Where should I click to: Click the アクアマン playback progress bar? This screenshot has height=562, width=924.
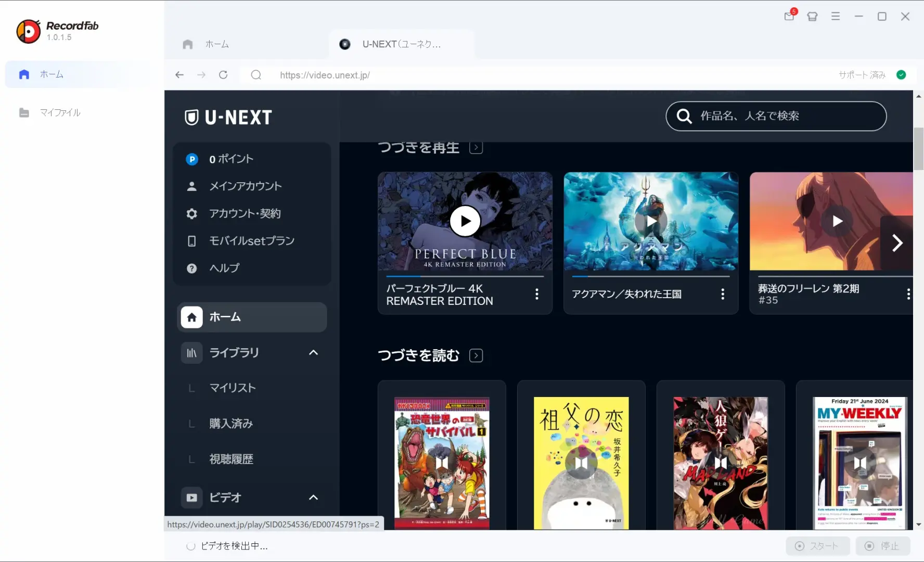click(651, 276)
